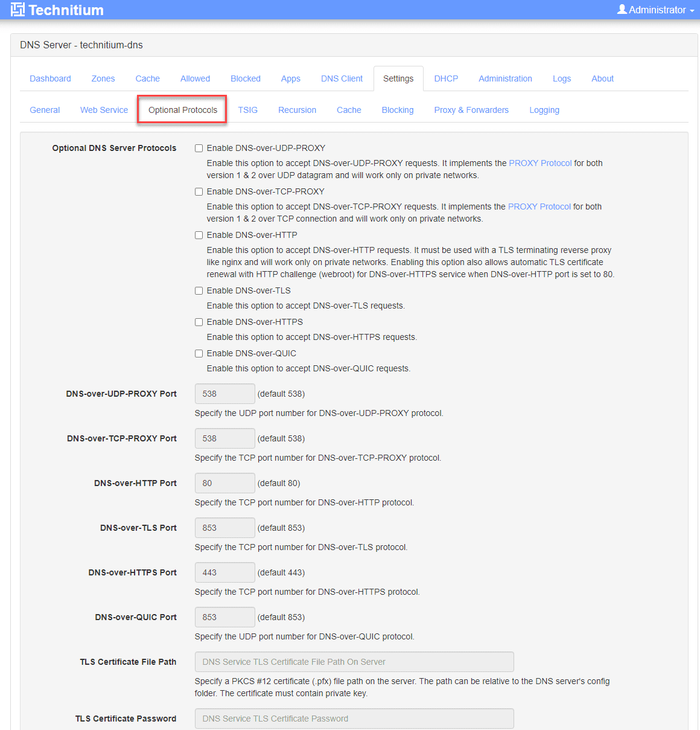
Task: Open the Zones tab
Action: coord(103,78)
